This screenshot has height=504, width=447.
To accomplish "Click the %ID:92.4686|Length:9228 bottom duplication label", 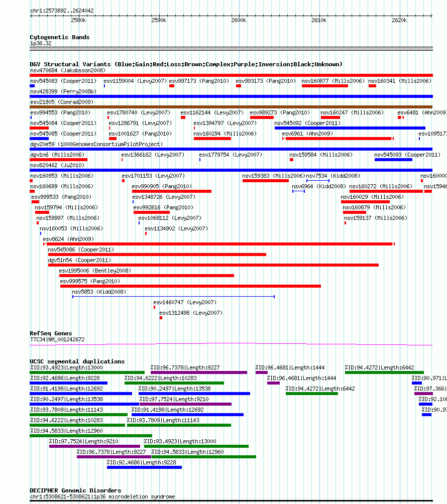I will [142, 462].
